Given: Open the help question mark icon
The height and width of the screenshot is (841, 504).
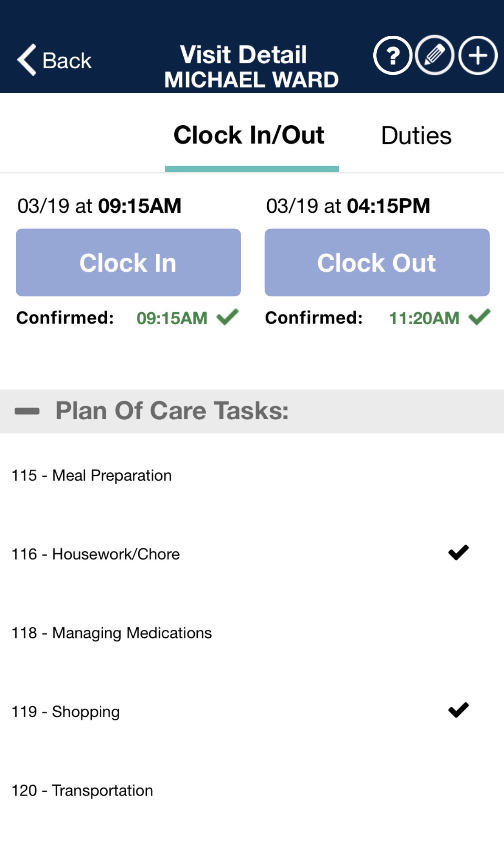Looking at the screenshot, I should tap(393, 55).
